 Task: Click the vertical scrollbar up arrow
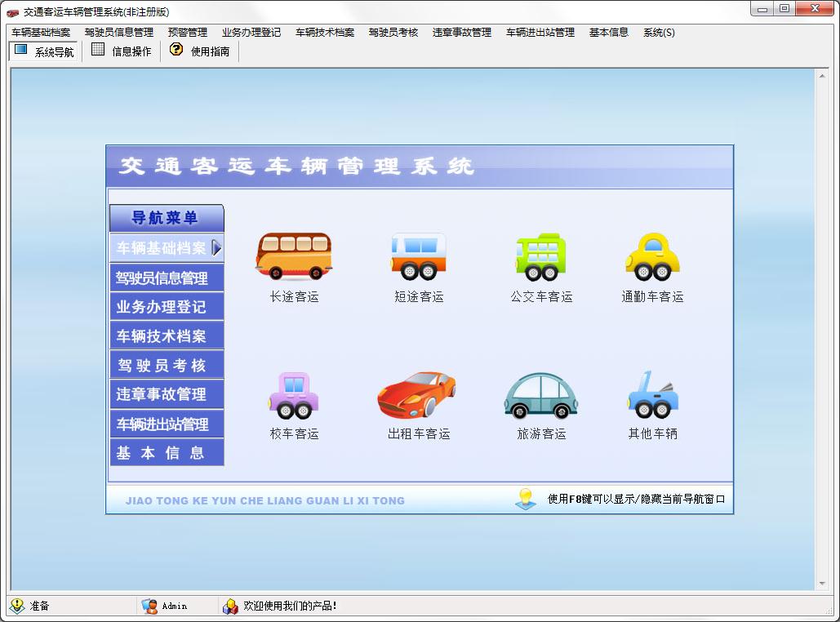click(x=822, y=76)
